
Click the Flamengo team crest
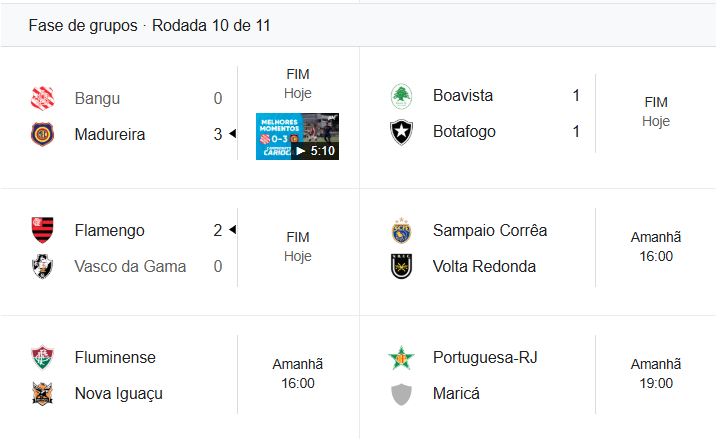click(x=42, y=230)
